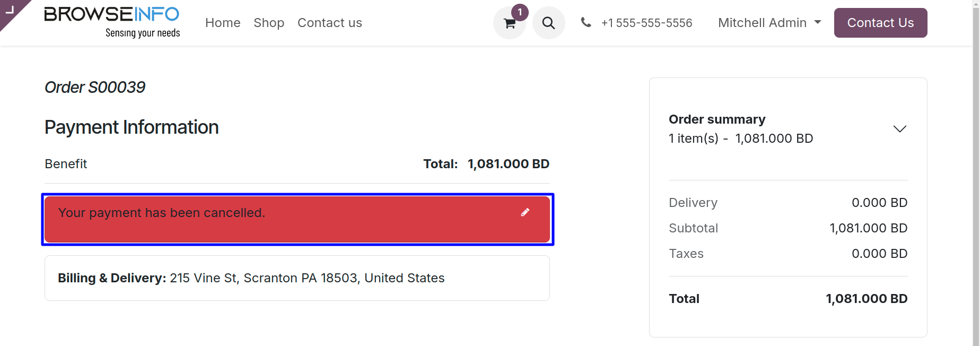The height and width of the screenshot is (346, 980).
Task: Open the Mitchell Admin user dropdown
Action: [x=769, y=23]
